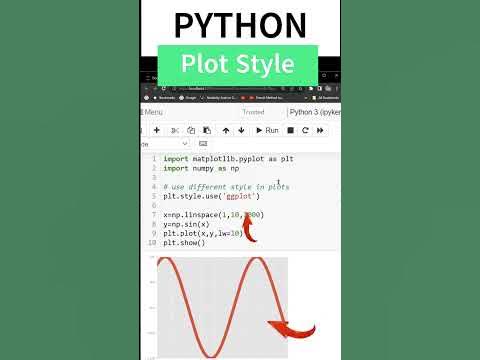This screenshot has width=480, height=360.
Task: Click the line plt.show()
Action: coord(184,243)
